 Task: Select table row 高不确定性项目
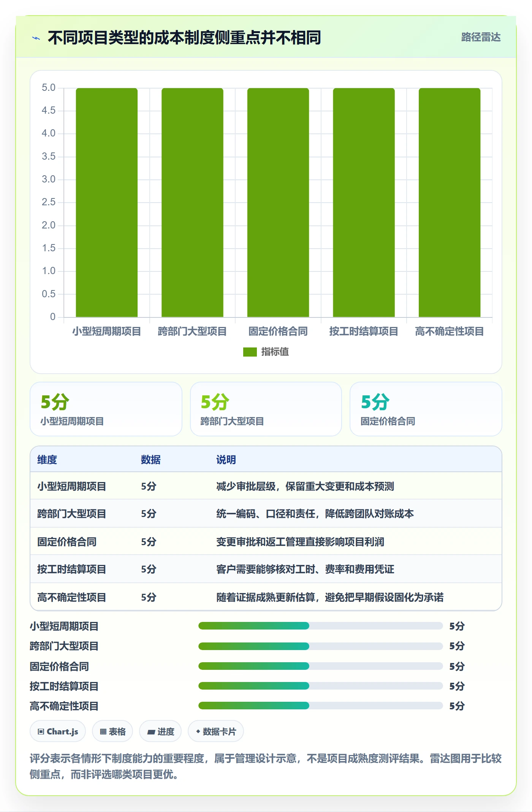click(266, 597)
